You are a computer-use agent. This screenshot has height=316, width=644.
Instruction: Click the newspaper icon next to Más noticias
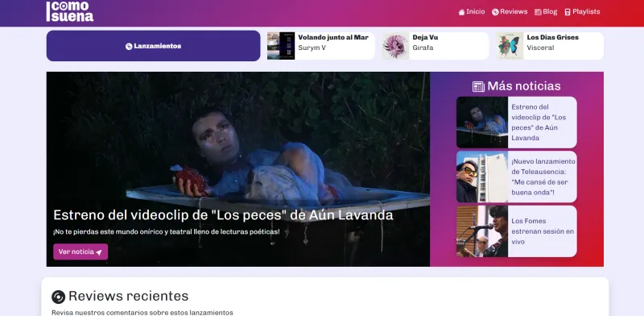click(478, 86)
